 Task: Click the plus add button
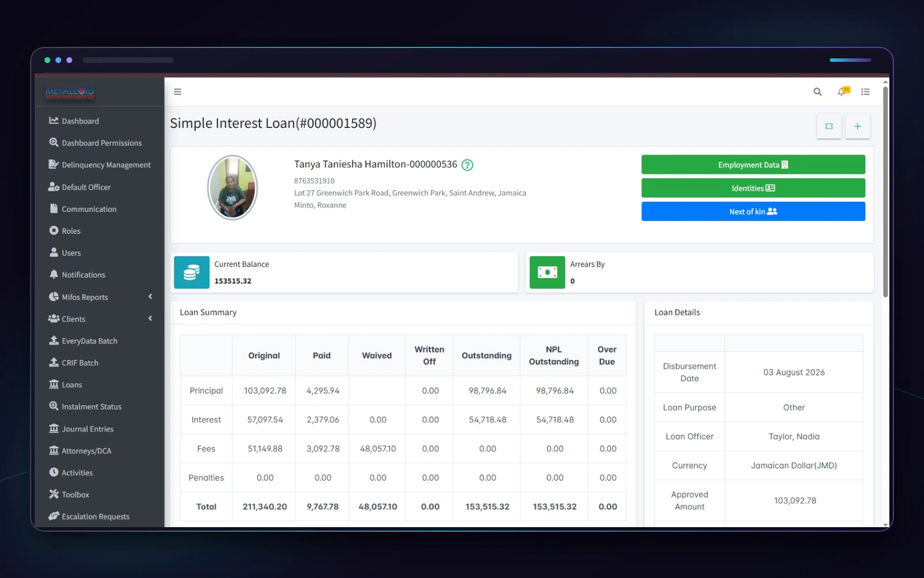(858, 127)
